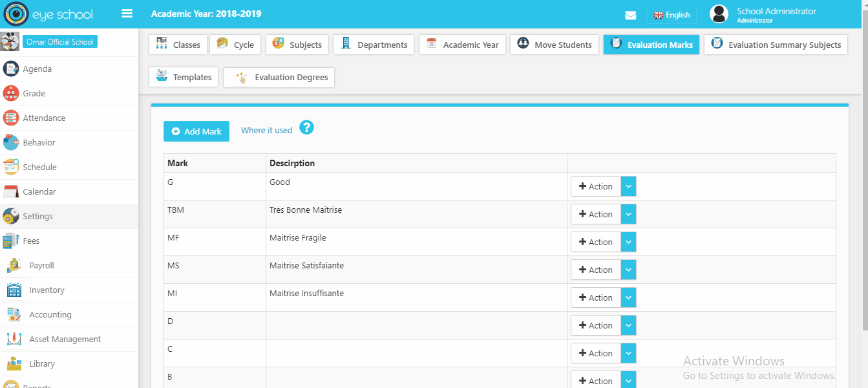
Task: Click the Payroll sidebar icon
Action: (x=14, y=266)
